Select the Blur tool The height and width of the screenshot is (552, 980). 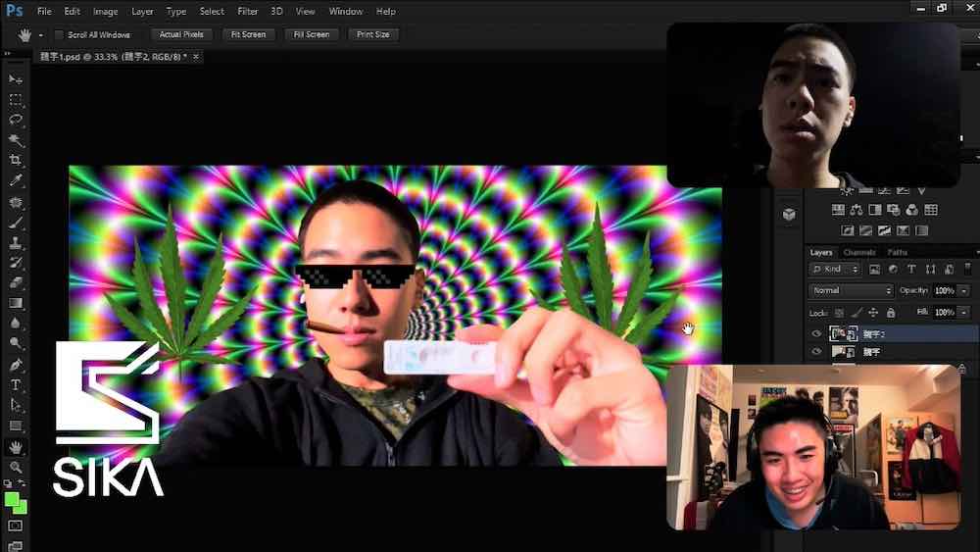[16, 324]
